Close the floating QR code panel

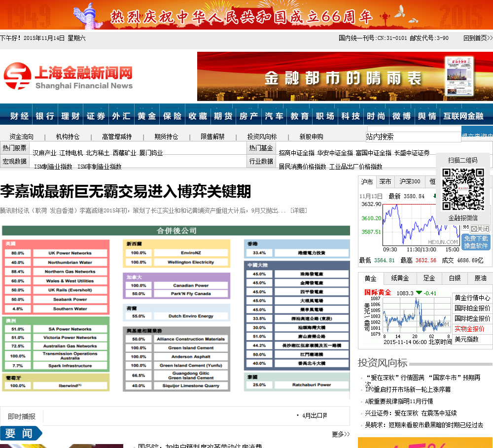(x=480, y=229)
